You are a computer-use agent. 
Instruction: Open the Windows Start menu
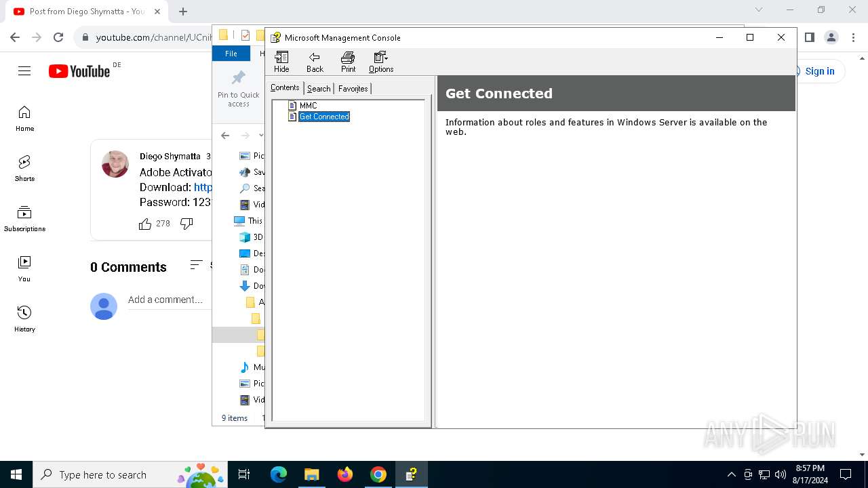[x=16, y=474]
